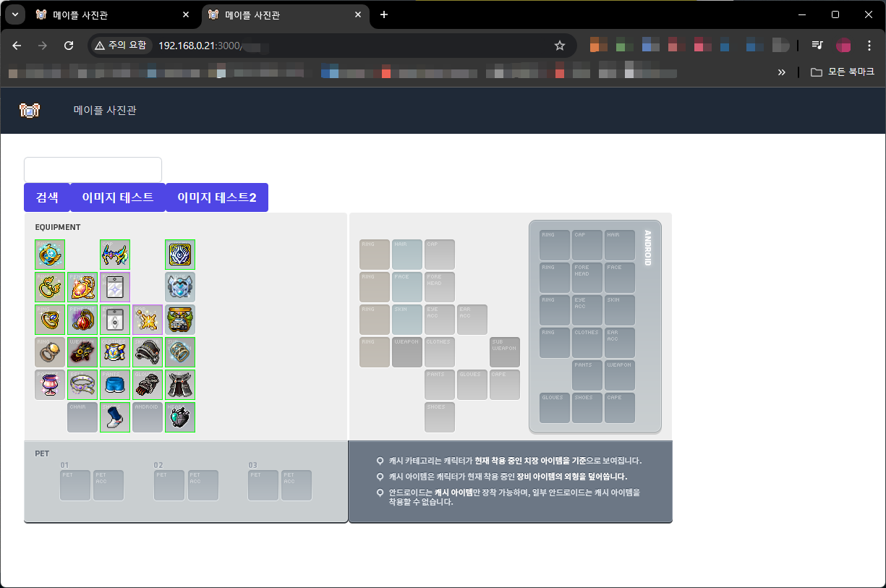Viewport: 886px width, 588px height.
Task: Bookmark this page with the star icon
Action: (x=559, y=46)
